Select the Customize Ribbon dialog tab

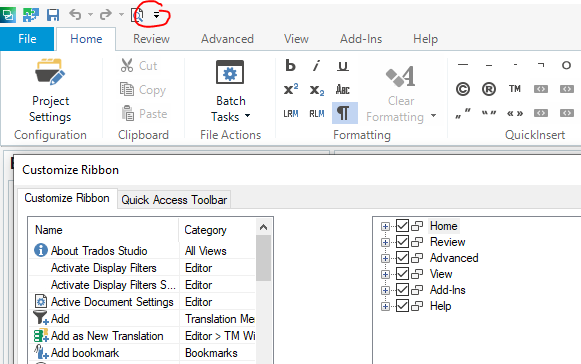(67, 198)
